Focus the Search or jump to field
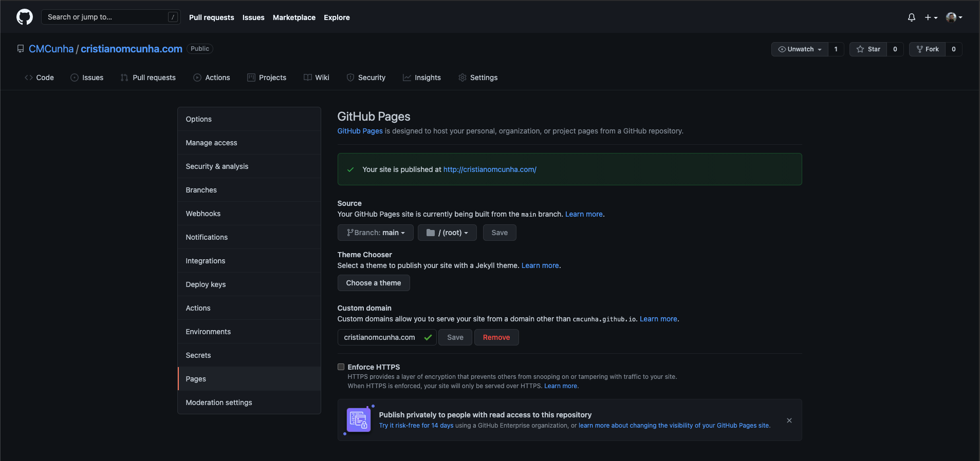 point(111,17)
